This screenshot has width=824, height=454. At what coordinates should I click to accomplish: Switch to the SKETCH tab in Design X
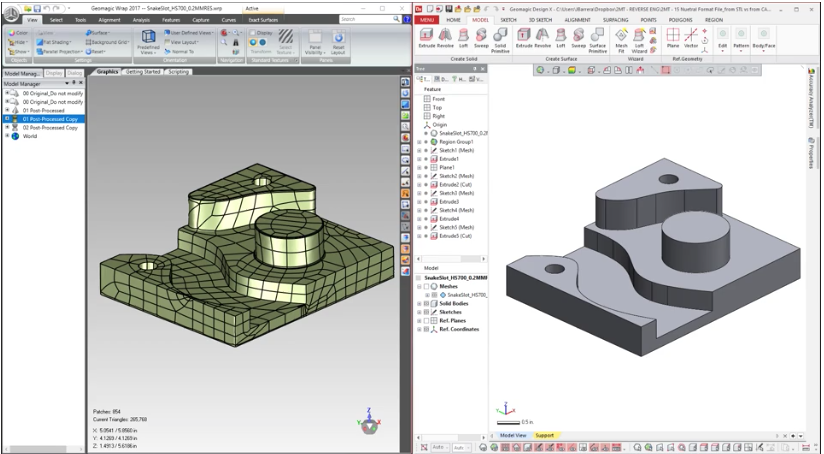508,20
